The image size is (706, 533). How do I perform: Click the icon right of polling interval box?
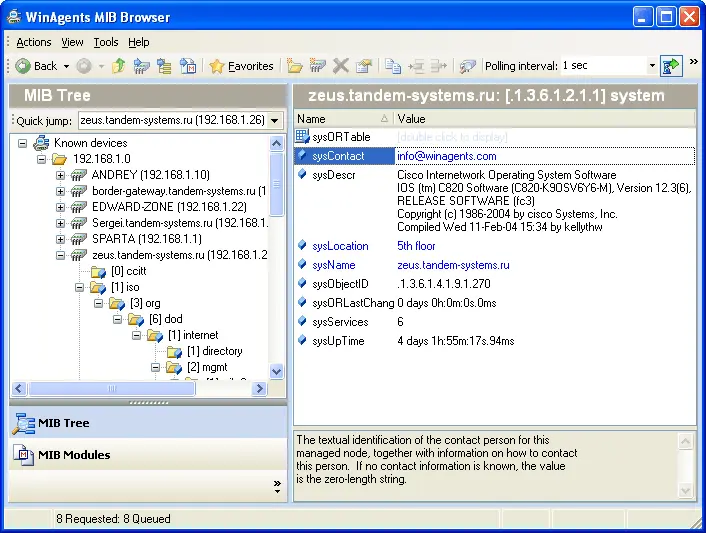click(x=671, y=66)
